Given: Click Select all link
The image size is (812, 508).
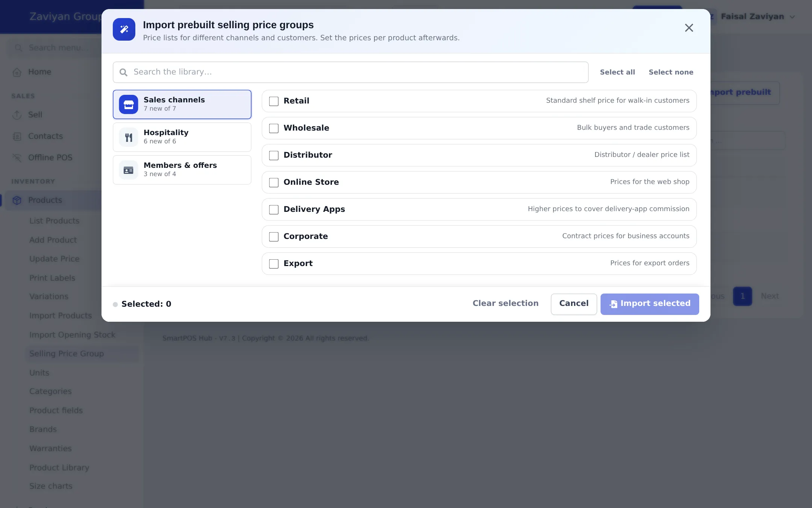Looking at the screenshot, I should 617,72.
